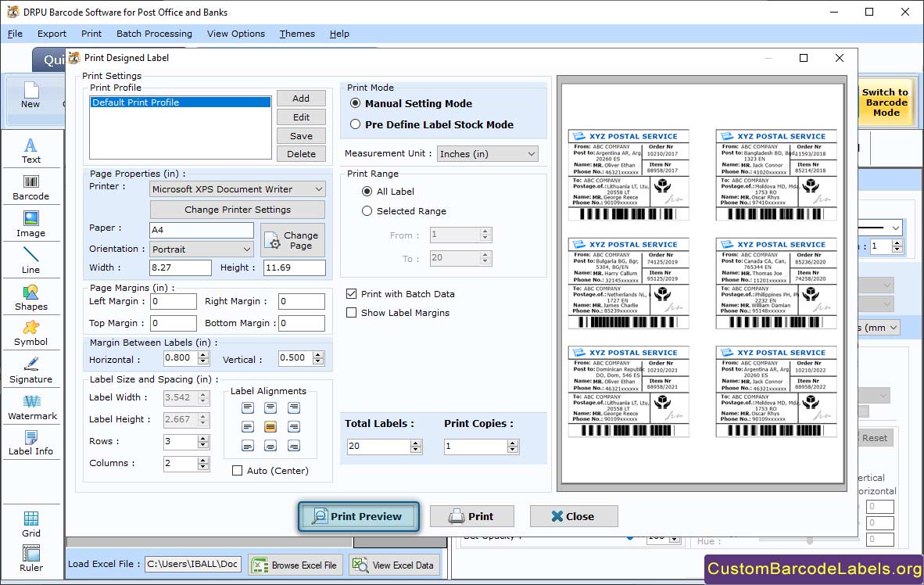Increase Horizontal margin between labels

coord(203,354)
